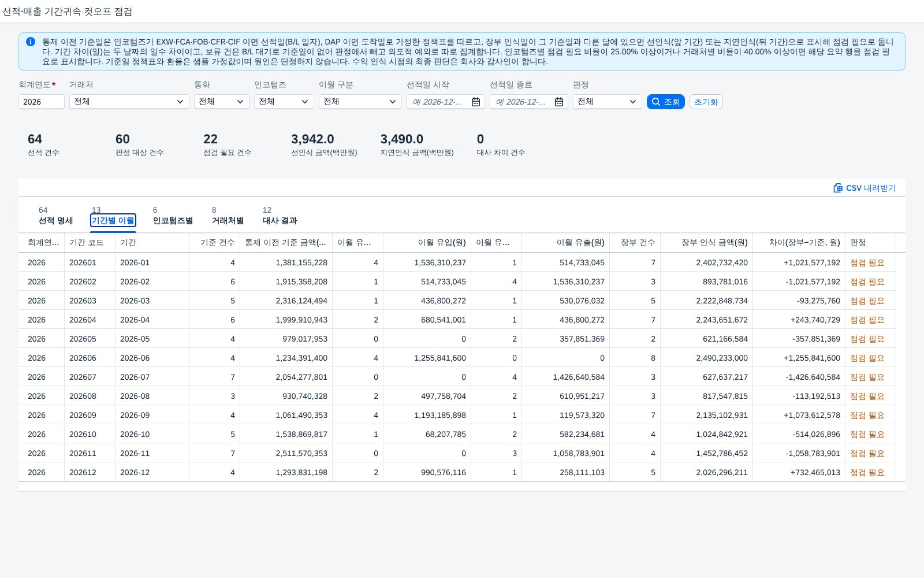Click book amount 2,490,233,000
The image size is (924, 578).
click(x=722, y=358)
